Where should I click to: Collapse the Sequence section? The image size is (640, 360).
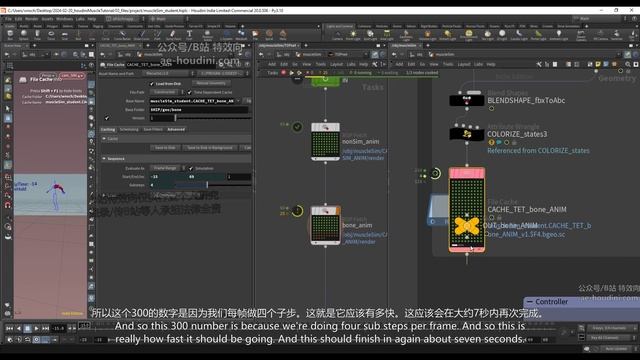tap(104, 158)
